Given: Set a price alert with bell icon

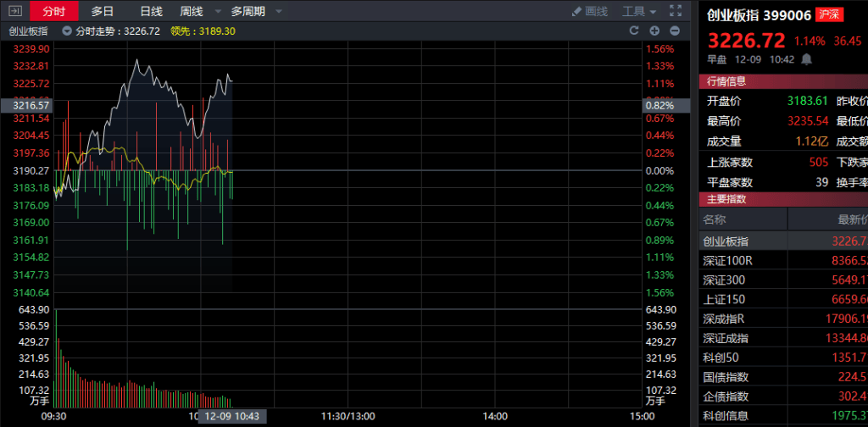Looking at the screenshot, I should coord(806,59).
